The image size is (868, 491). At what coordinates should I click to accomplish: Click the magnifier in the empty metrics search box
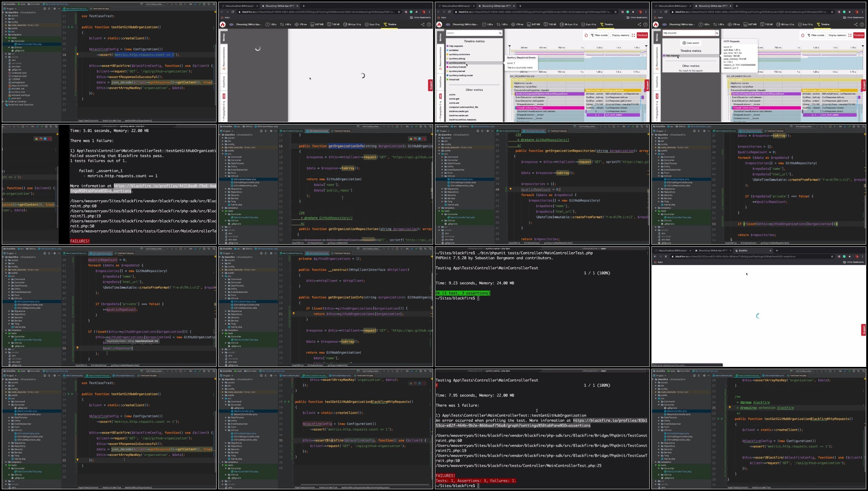point(500,33)
